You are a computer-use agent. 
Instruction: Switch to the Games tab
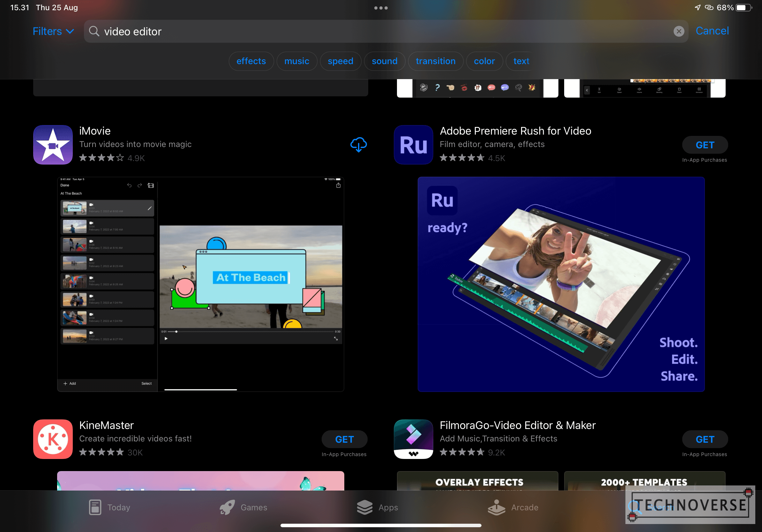click(x=243, y=507)
